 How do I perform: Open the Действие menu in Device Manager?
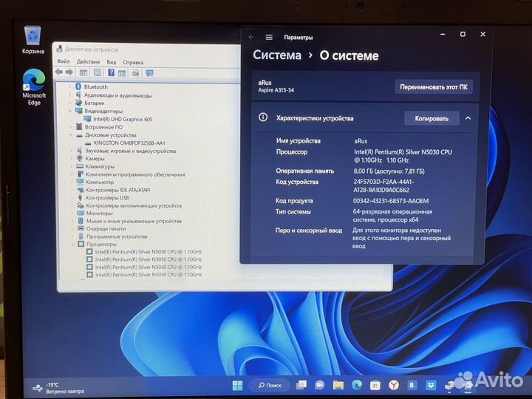[x=88, y=62]
